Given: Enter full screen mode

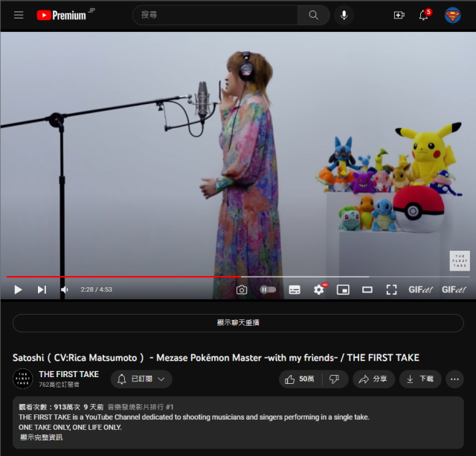Looking at the screenshot, I should [x=391, y=289].
